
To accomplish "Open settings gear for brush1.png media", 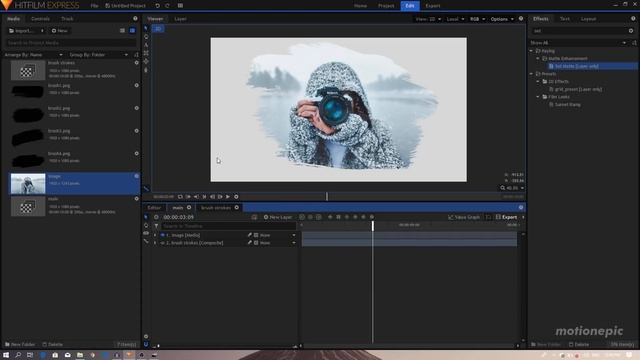I will [x=137, y=85].
